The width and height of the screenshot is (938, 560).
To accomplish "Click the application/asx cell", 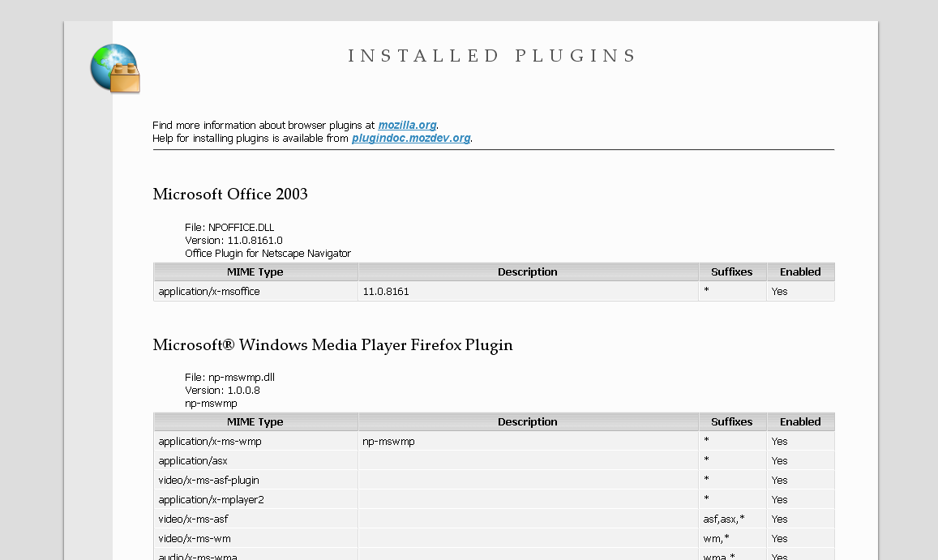I will click(256, 460).
